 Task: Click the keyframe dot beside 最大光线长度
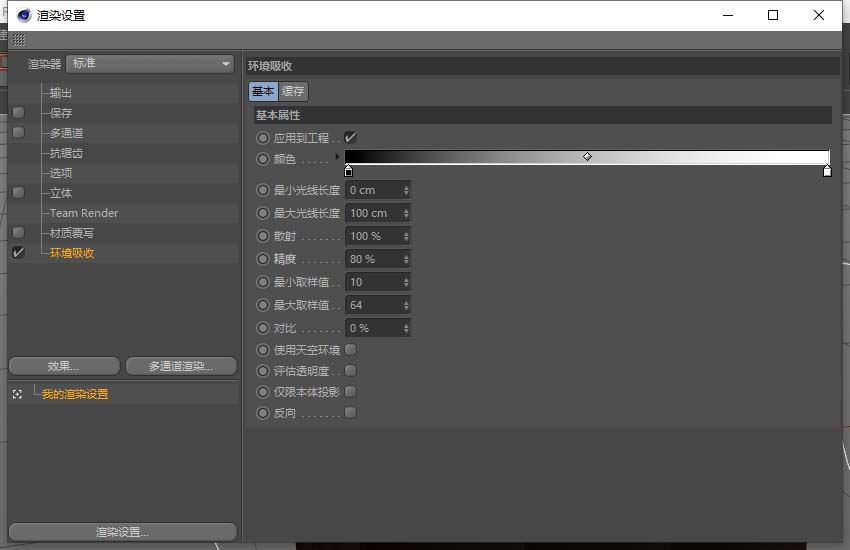click(x=263, y=213)
